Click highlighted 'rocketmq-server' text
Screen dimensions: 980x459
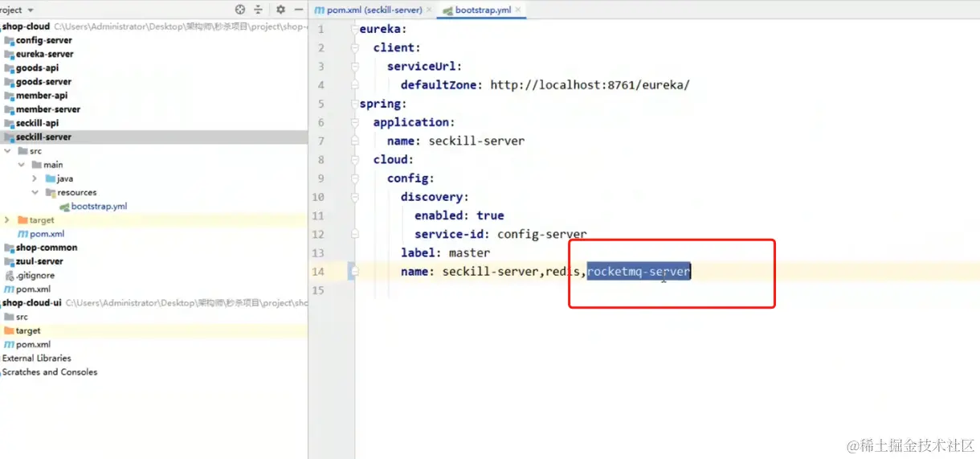coord(639,272)
